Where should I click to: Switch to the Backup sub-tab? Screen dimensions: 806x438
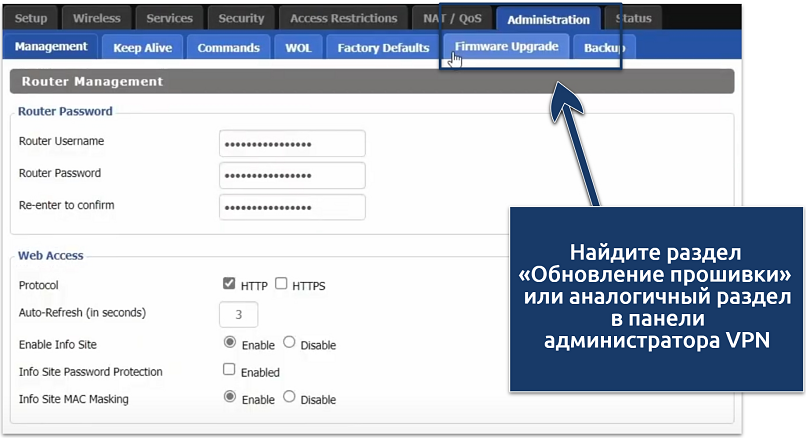click(x=604, y=47)
